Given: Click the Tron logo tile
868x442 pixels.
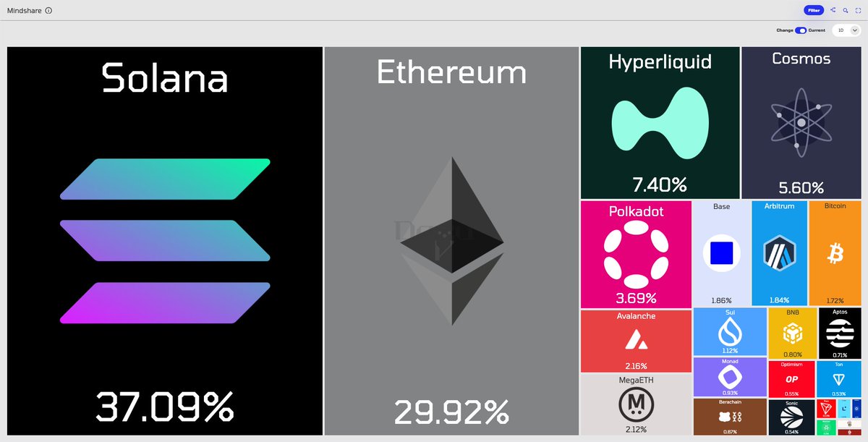Looking at the screenshot, I should click(x=826, y=409).
